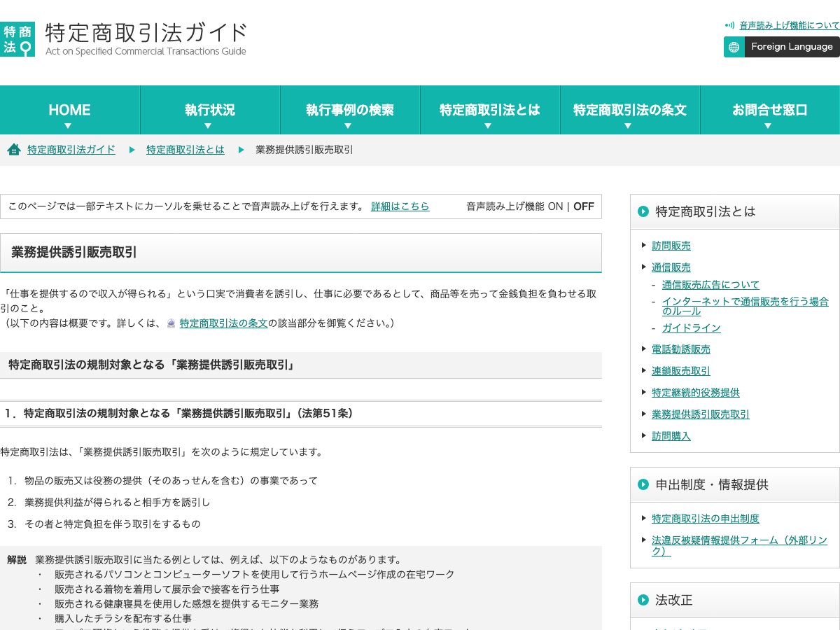Open 音声読み上げ機能について link

coord(790,25)
